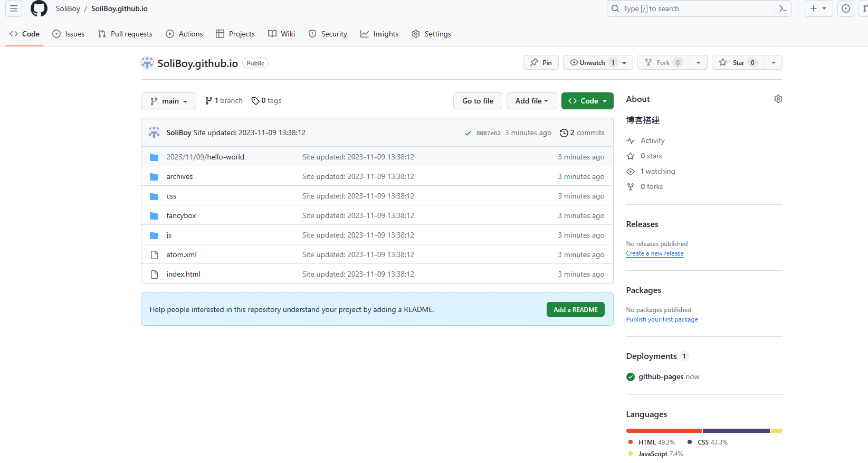Switch to the Code tab
The height and width of the screenshot is (463, 868).
coord(25,34)
